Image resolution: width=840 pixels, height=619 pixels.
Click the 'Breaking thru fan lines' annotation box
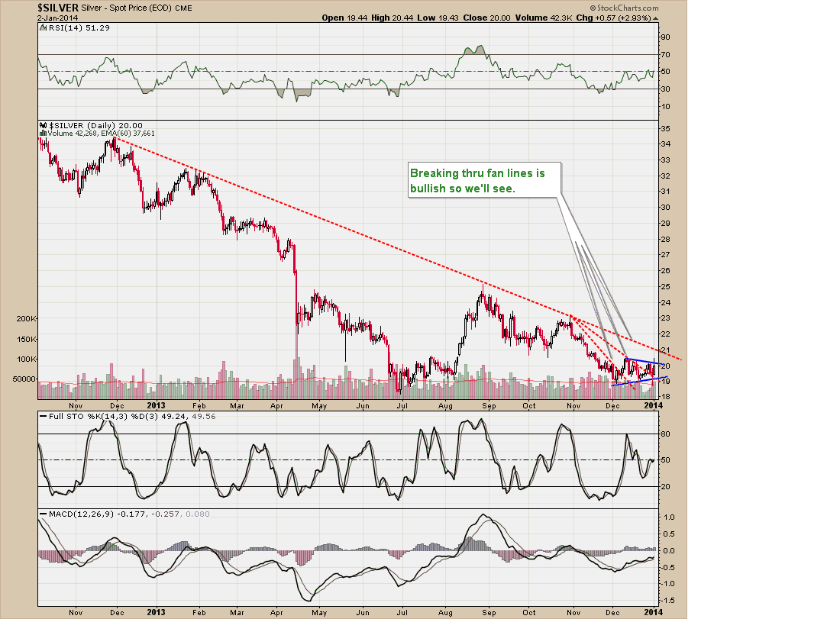click(x=484, y=180)
